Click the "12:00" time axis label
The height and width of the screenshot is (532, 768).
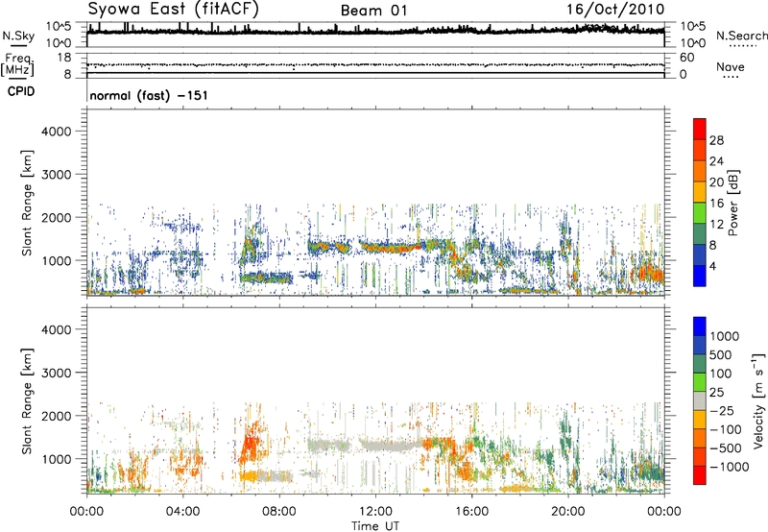tap(375, 512)
